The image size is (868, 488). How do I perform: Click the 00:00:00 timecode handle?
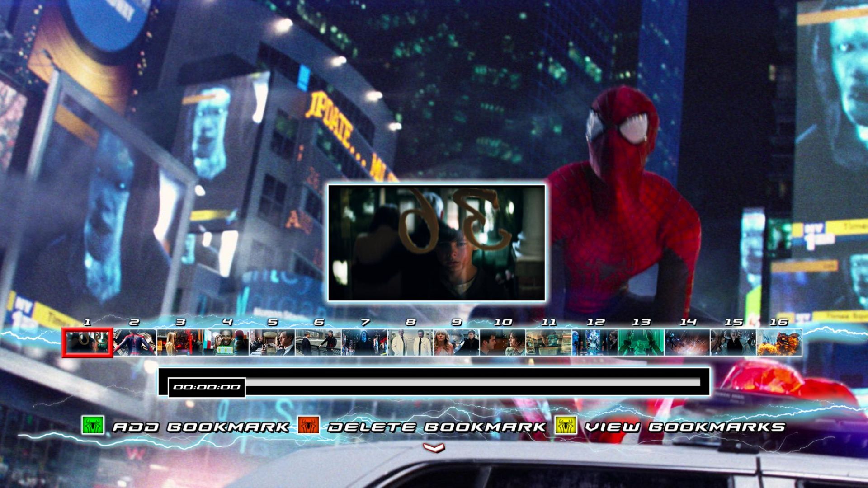click(207, 387)
